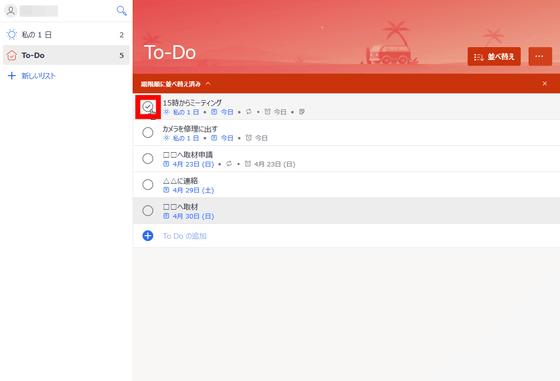The height and width of the screenshot is (381, 560).
Task: Click the To-Do house icon in sidebar
Action: (x=12, y=55)
